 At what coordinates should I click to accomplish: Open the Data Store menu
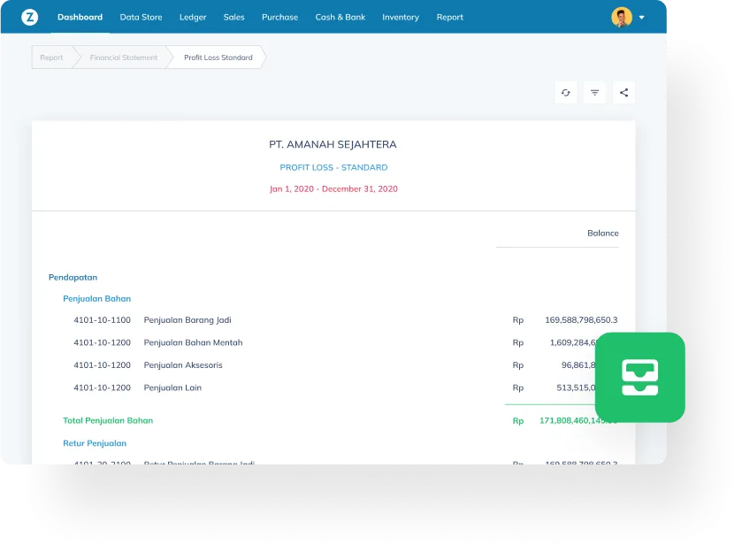(x=142, y=17)
